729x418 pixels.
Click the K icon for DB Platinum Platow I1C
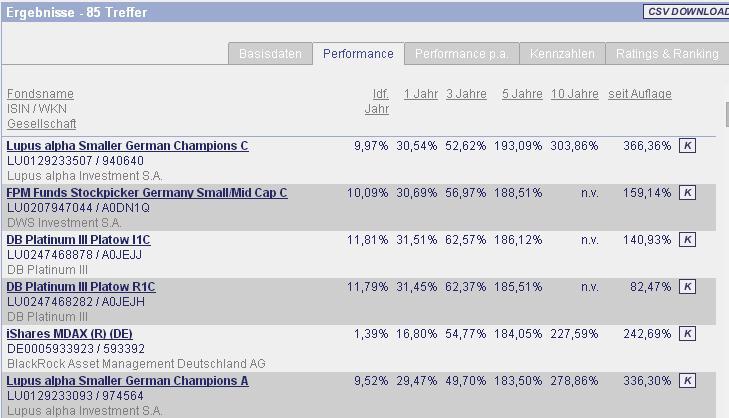687,240
